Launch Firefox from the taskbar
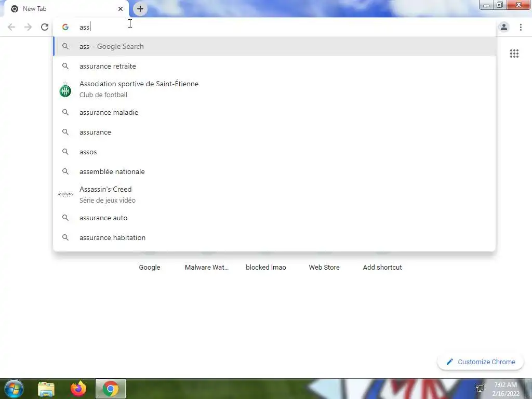The image size is (532, 399). point(78,389)
